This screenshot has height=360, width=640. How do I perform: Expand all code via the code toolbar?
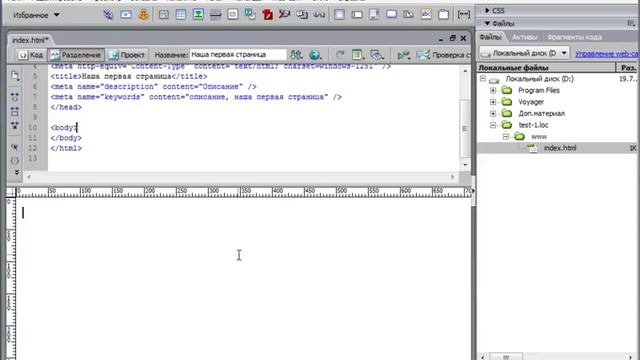15,125
